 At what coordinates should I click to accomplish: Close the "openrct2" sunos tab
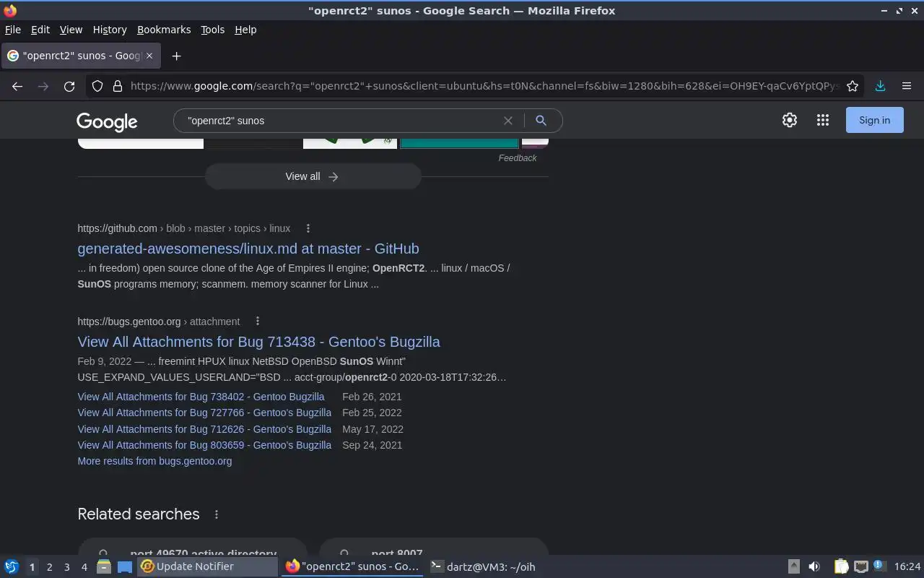tap(150, 56)
